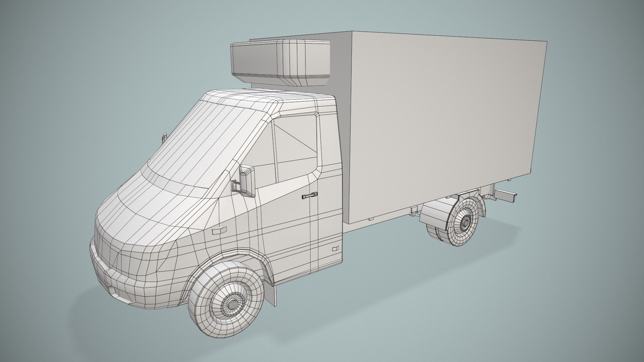Select the driver-side door handle
Image resolution: width=644 pixels, height=362 pixels.
(310, 195)
